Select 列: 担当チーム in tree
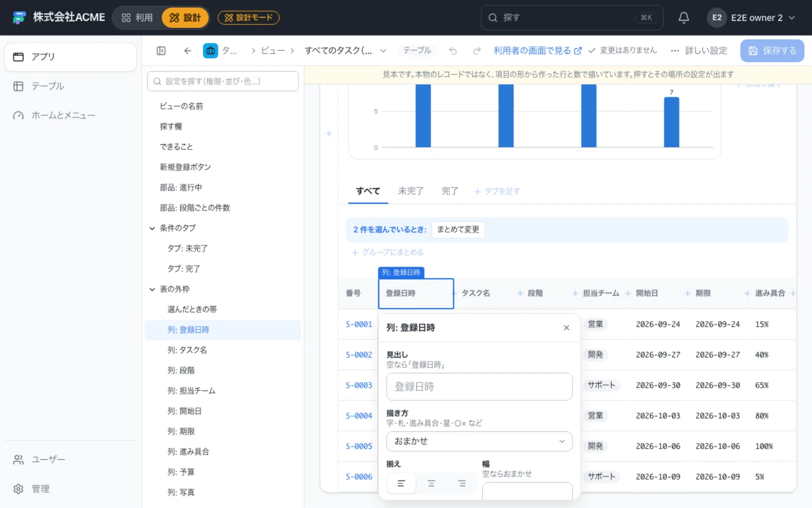 (223, 391)
